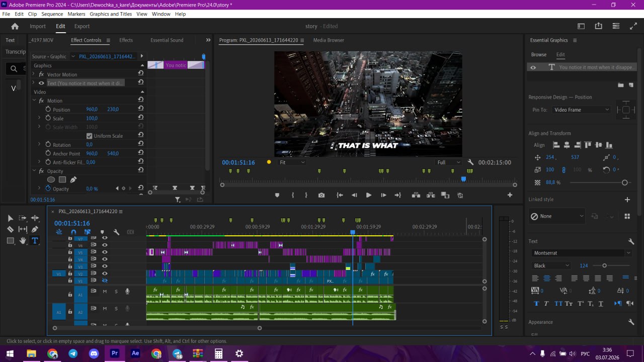Viewport: 644px width, 362px height.
Task: Toggle visibility of track V5
Action: coord(105,252)
